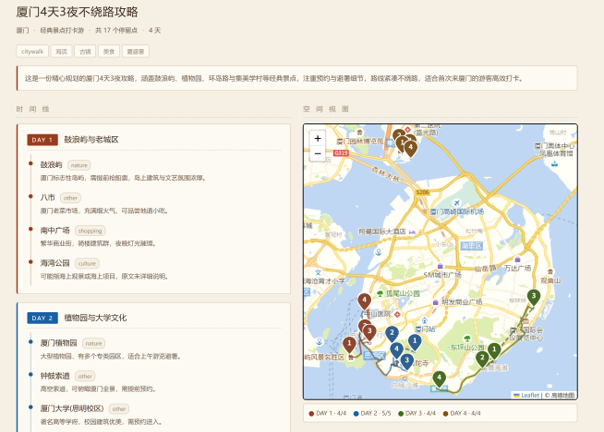Click the green DAY 3 legend dot
604x432 pixels.
tap(401, 414)
